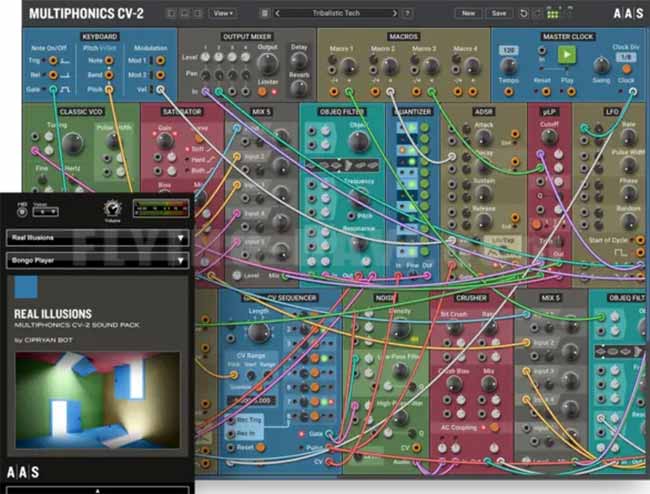Go to the next preset arrow
This screenshot has height=494, width=650.
395,13
